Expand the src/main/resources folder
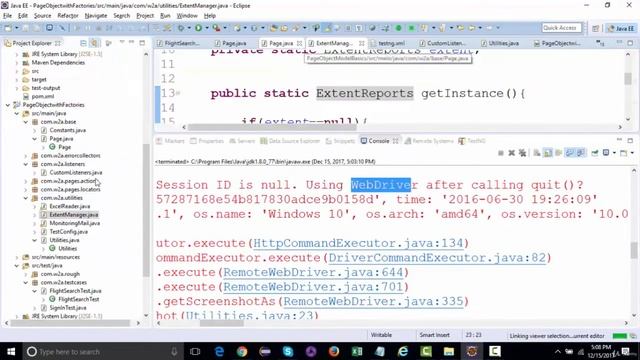 coord(17,257)
